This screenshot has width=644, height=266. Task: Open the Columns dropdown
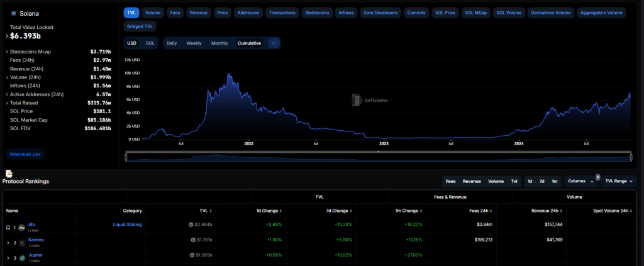580,181
